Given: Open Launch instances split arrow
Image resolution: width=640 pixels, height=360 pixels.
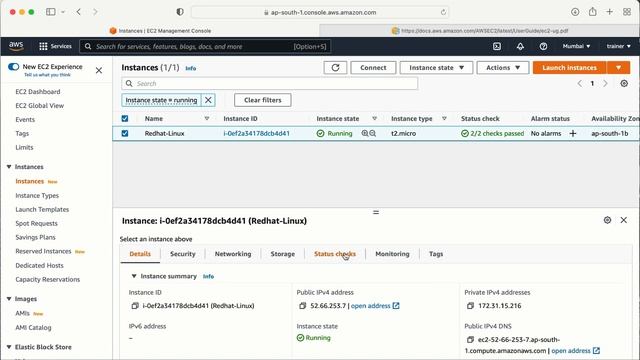Looking at the screenshot, I should click(618, 68).
